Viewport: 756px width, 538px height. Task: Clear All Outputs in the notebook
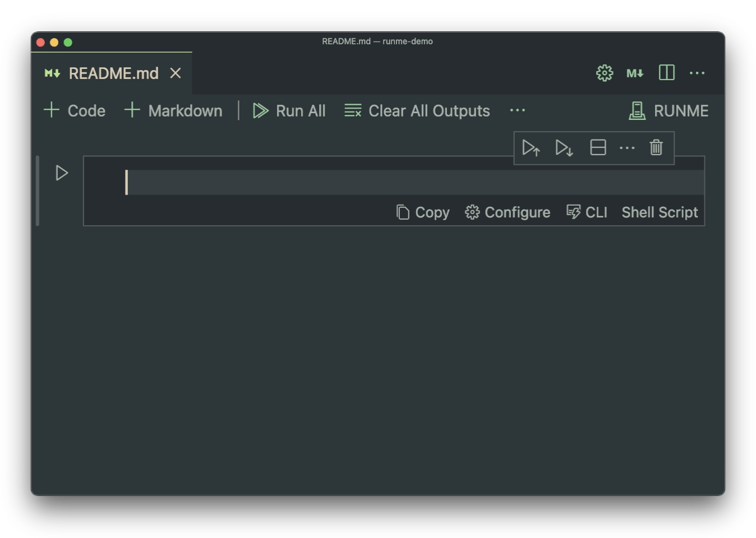[417, 110]
